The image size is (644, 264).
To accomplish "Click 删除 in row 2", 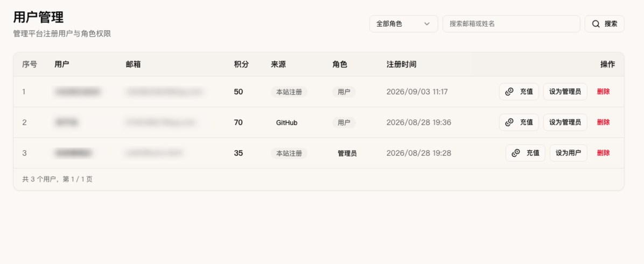I will pos(603,122).
